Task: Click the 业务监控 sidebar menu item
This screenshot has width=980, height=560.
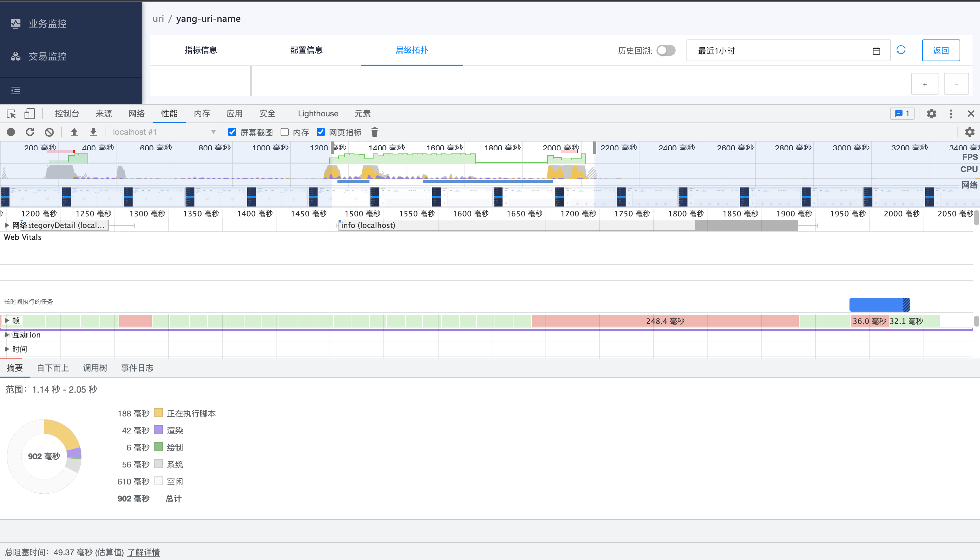Action: [71, 24]
